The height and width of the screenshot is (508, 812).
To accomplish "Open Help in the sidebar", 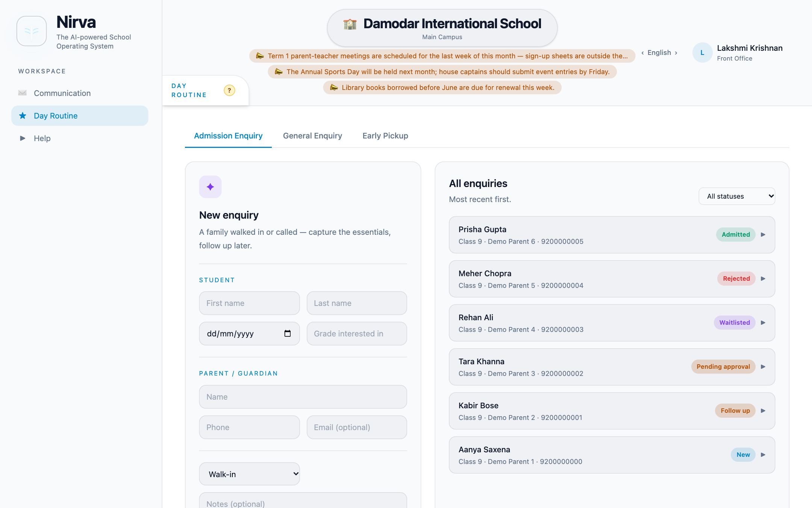I will [x=80, y=138].
